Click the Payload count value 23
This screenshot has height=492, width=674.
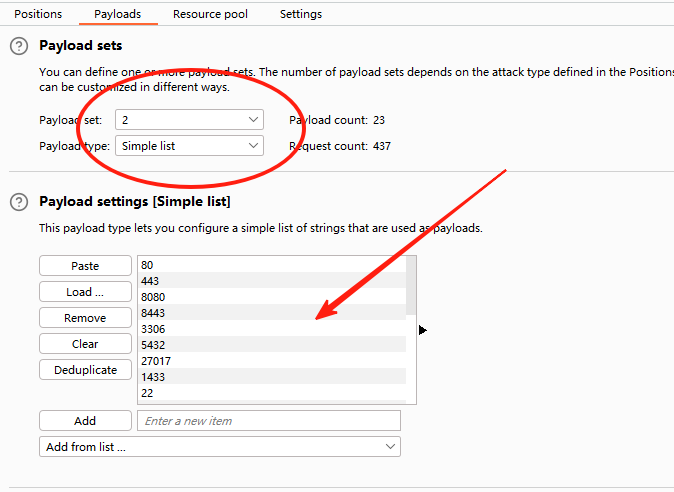pos(379,120)
